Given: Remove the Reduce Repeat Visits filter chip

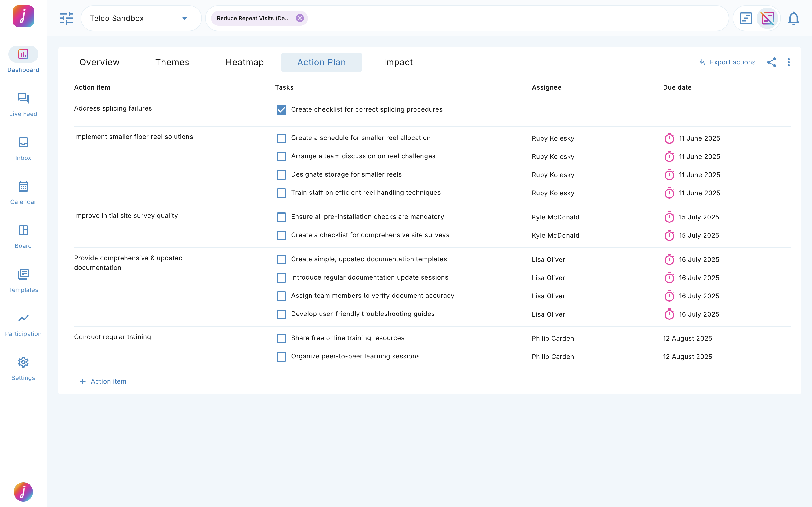Looking at the screenshot, I should [300, 19].
